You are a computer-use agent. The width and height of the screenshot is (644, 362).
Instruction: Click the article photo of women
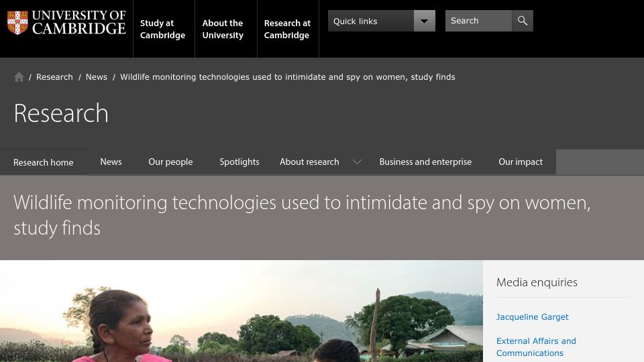click(x=241, y=311)
